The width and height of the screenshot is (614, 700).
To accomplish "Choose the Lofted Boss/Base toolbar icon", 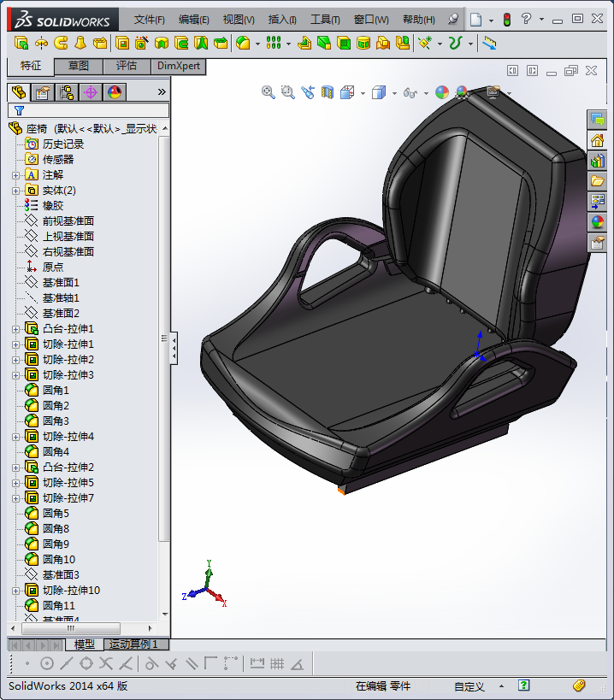I will click(x=80, y=44).
